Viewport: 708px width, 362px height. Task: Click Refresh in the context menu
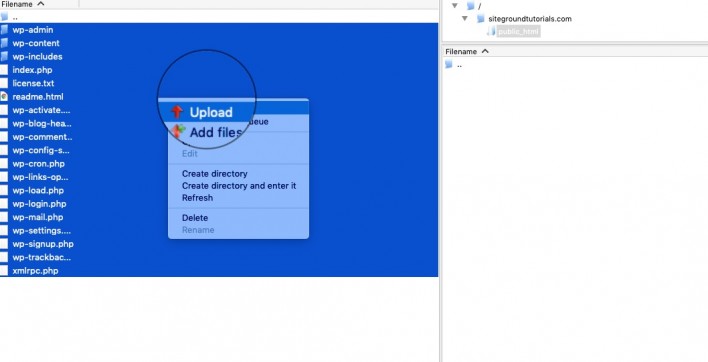point(197,198)
